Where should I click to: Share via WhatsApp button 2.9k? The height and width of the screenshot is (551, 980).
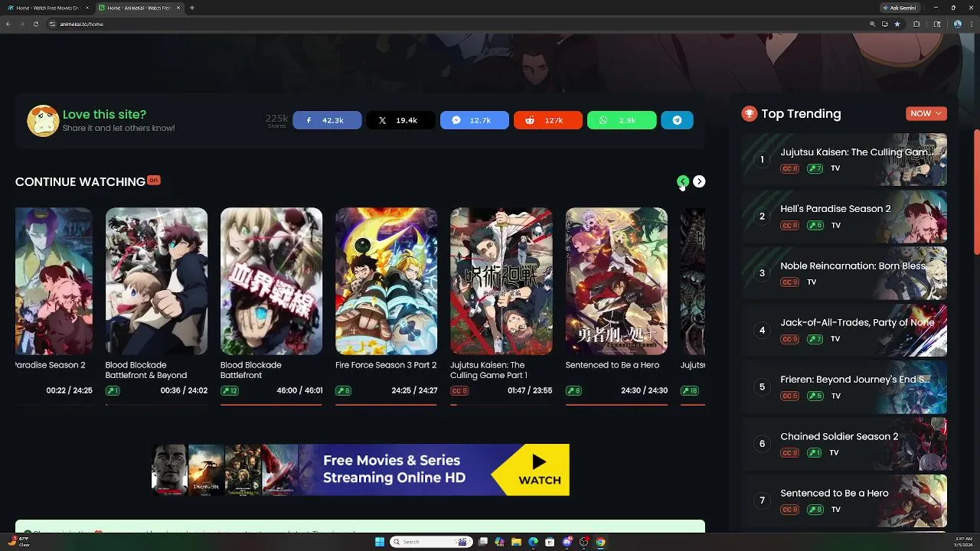coord(621,120)
